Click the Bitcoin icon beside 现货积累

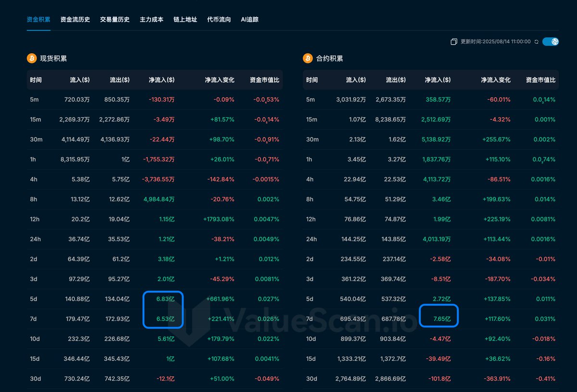click(x=32, y=59)
